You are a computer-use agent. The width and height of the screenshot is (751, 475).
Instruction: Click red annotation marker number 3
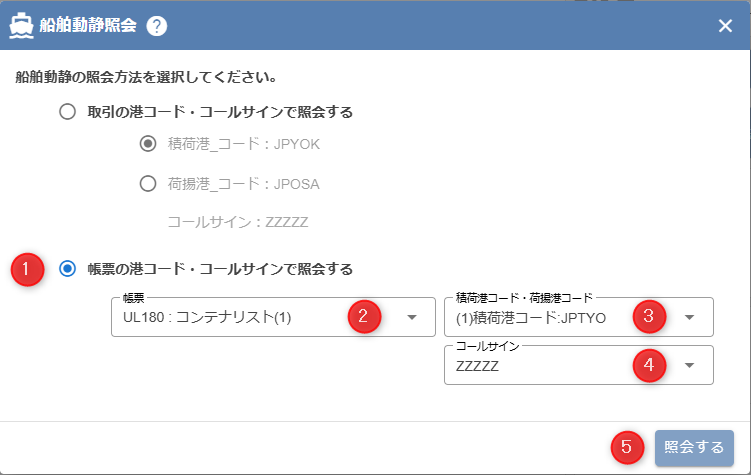(x=650, y=317)
